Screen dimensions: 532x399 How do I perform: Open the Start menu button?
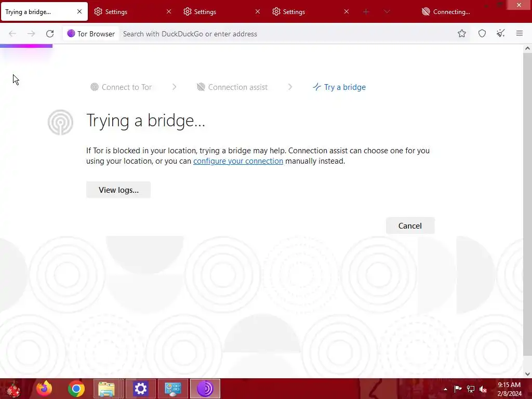(14, 389)
